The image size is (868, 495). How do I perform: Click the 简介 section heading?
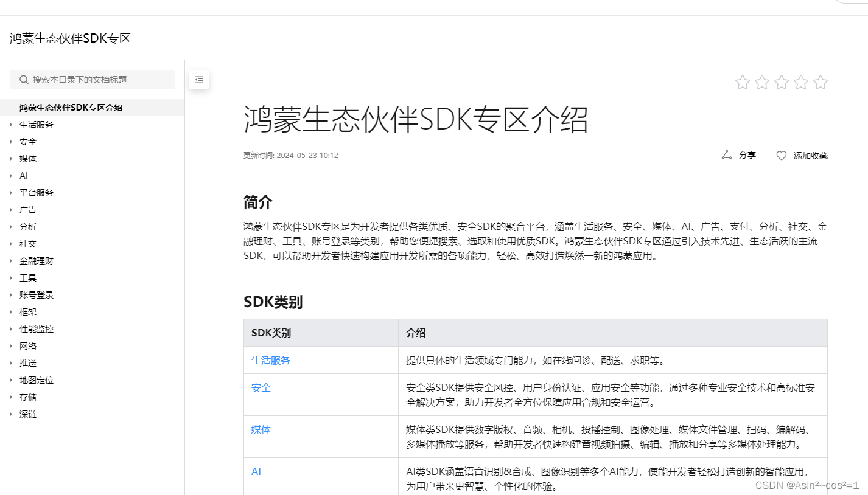tap(258, 202)
